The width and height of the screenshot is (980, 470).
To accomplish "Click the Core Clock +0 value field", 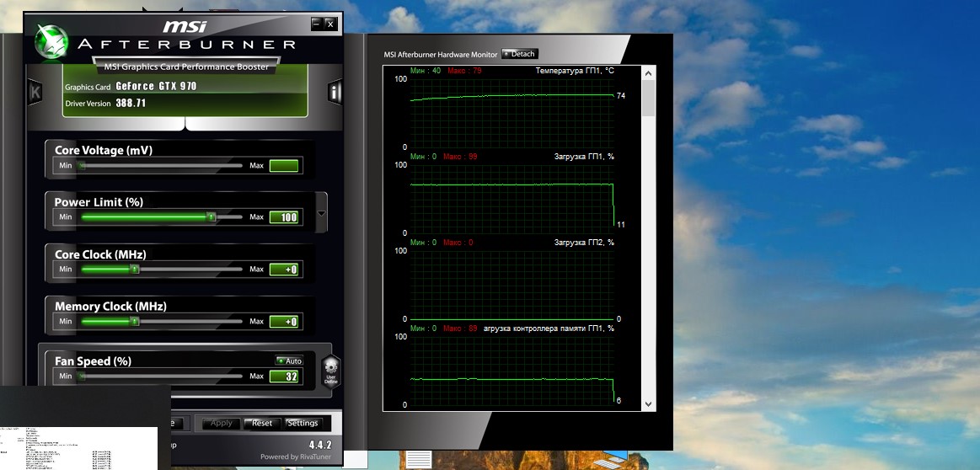I will (x=284, y=270).
